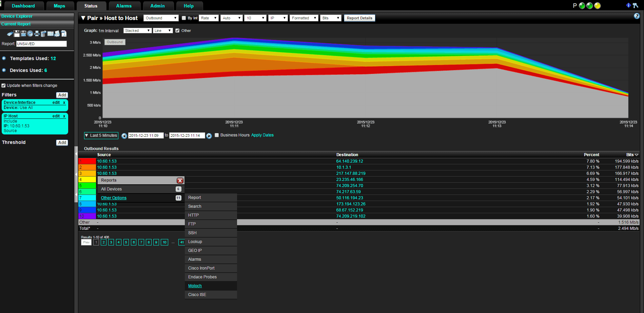The height and width of the screenshot is (313, 644).
Task: Open the Bits unit dropdown
Action: pyautogui.click(x=331, y=18)
